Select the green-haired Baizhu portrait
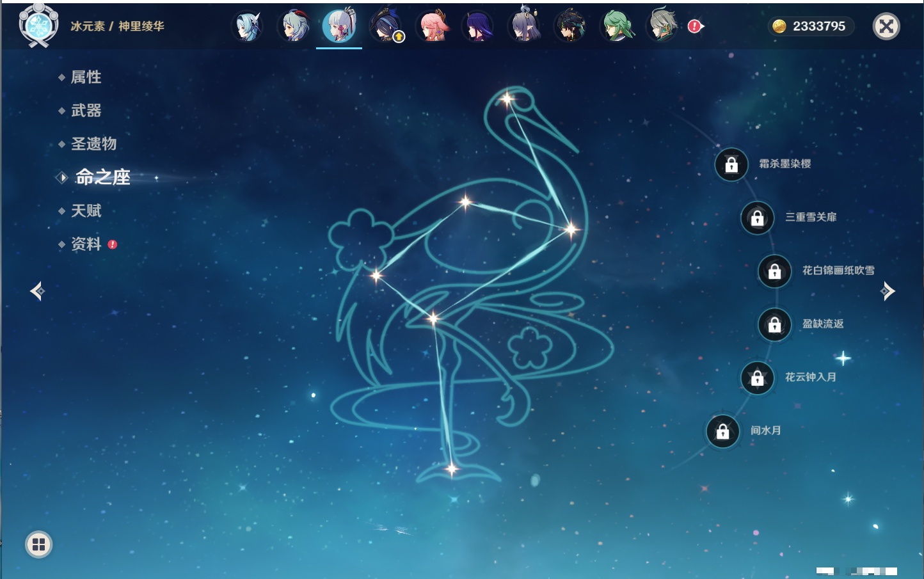 click(617, 27)
